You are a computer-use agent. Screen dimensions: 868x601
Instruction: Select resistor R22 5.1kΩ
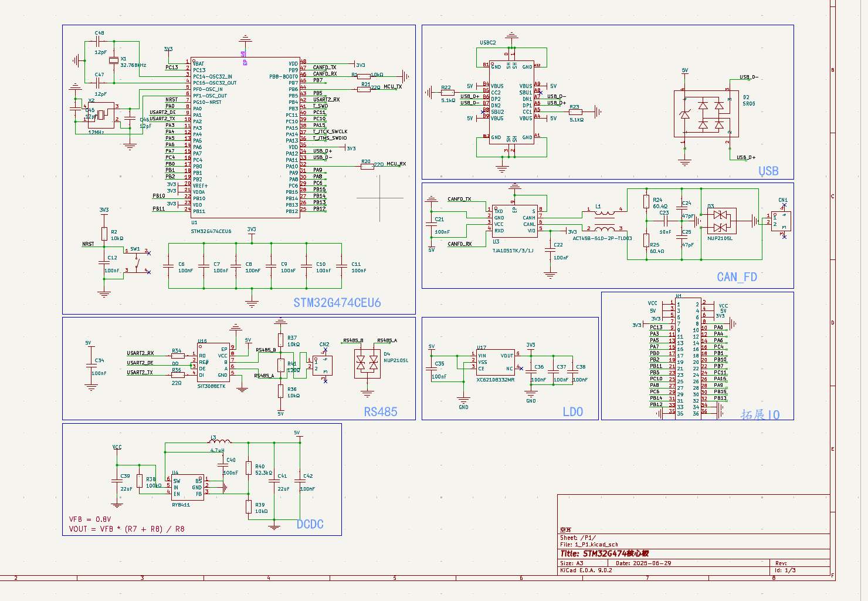pyautogui.click(x=447, y=92)
